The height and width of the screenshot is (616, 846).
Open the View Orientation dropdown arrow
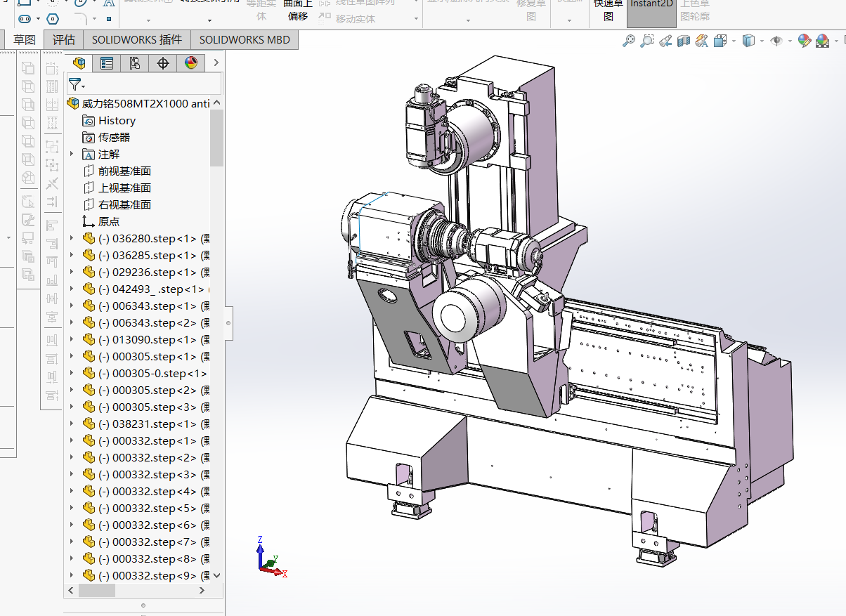tap(734, 41)
